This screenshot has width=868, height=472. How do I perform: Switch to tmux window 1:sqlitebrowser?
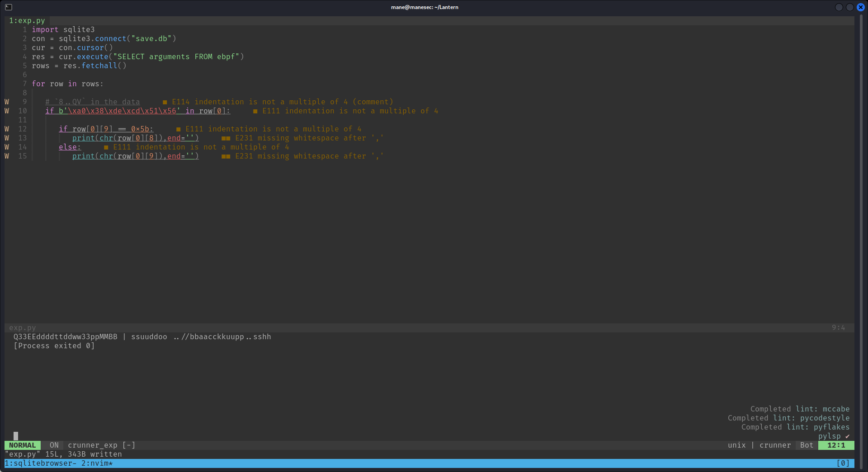tap(41, 463)
